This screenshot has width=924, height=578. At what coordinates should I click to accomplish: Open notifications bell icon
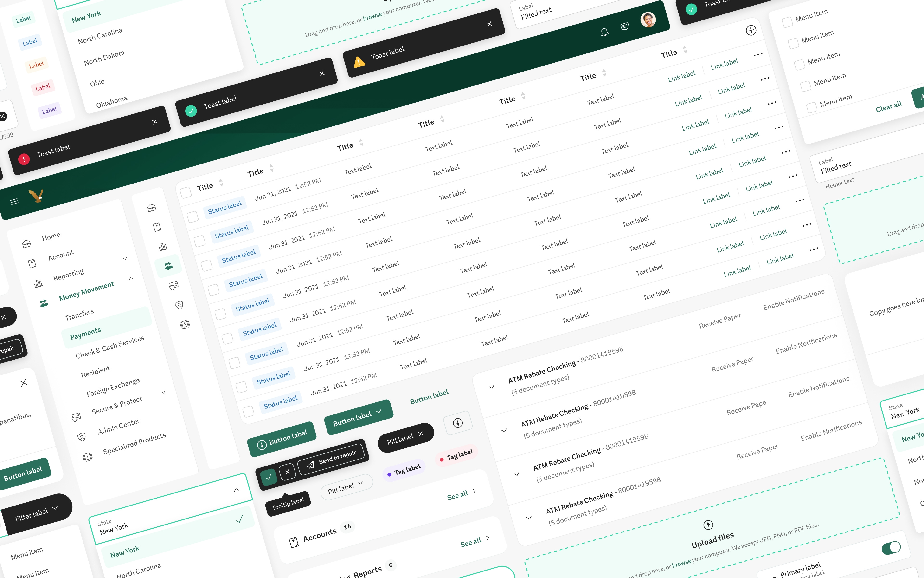(x=604, y=32)
